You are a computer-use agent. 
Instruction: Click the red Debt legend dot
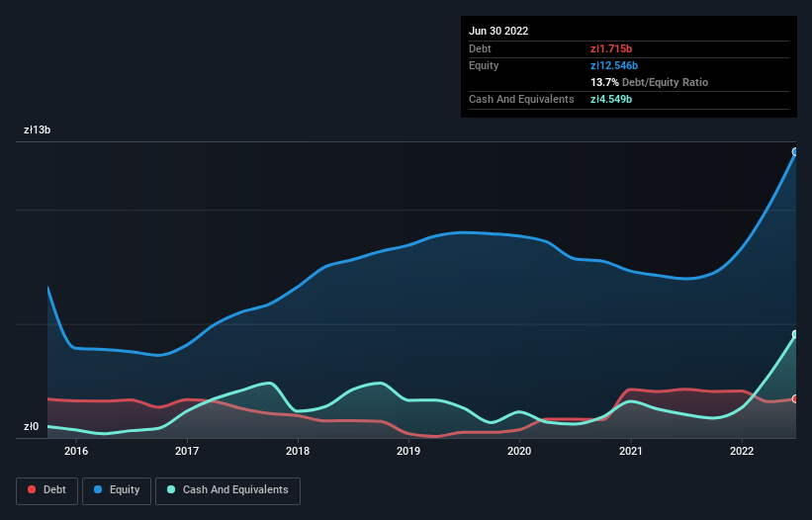32,489
